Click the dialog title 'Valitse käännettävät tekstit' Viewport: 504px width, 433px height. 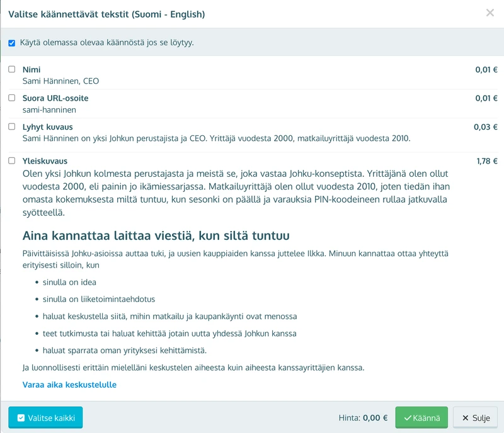point(106,14)
